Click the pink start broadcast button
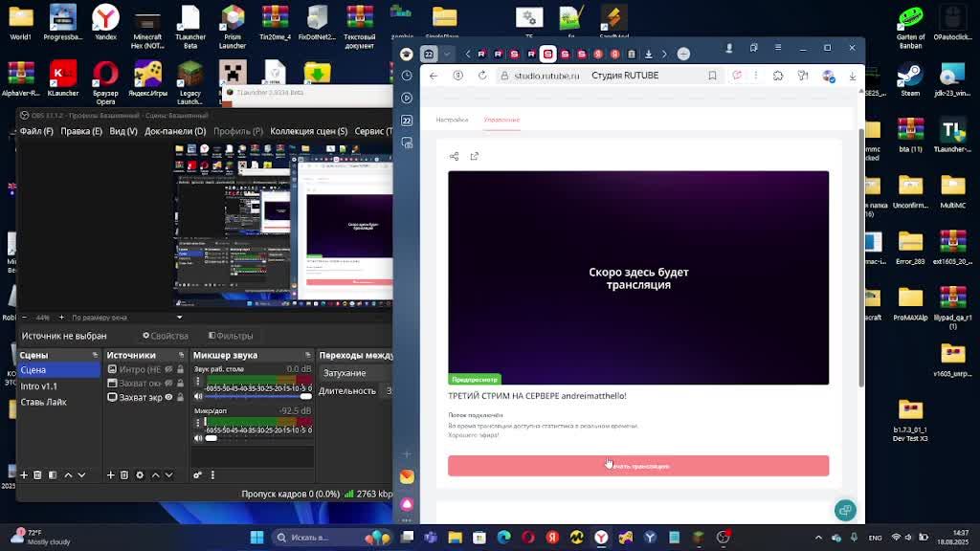Viewport: 980px width, 551px height. 638,466
